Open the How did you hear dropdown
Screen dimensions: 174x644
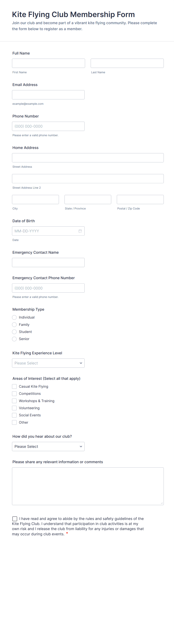(x=48, y=447)
